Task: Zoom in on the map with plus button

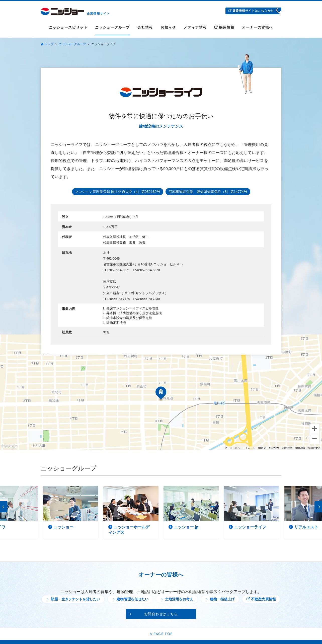Action: tap(314, 429)
